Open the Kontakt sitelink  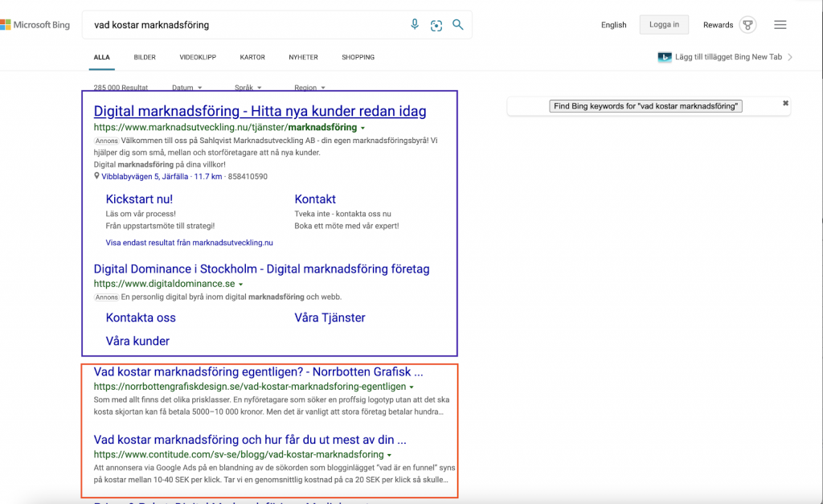pos(315,199)
